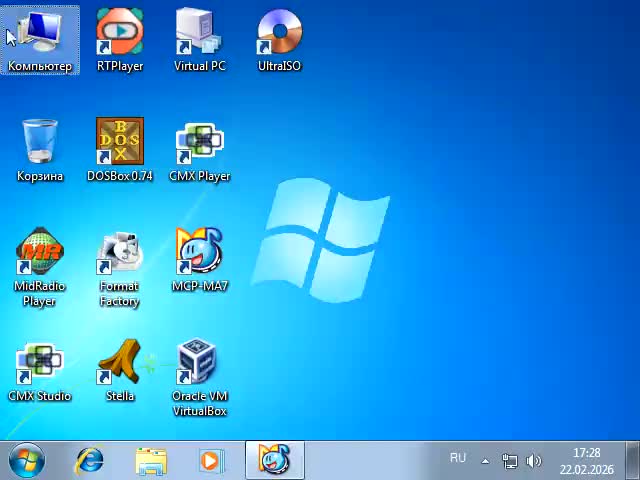This screenshot has width=640, height=480.
Task: Launch Internet Explorer from the taskbar
Action: point(90,460)
